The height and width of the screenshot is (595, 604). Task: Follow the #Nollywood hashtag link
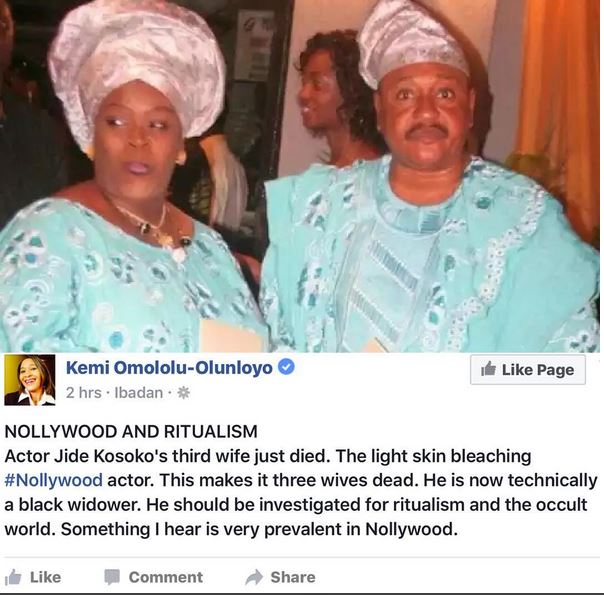pos(53,480)
